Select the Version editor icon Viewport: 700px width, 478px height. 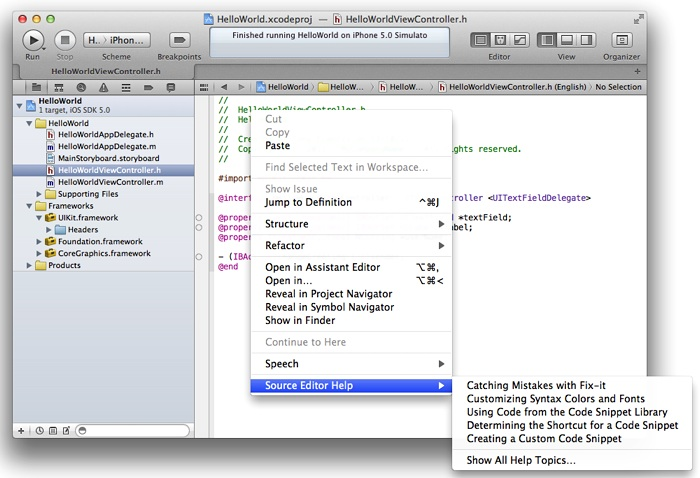pyautogui.click(x=520, y=40)
